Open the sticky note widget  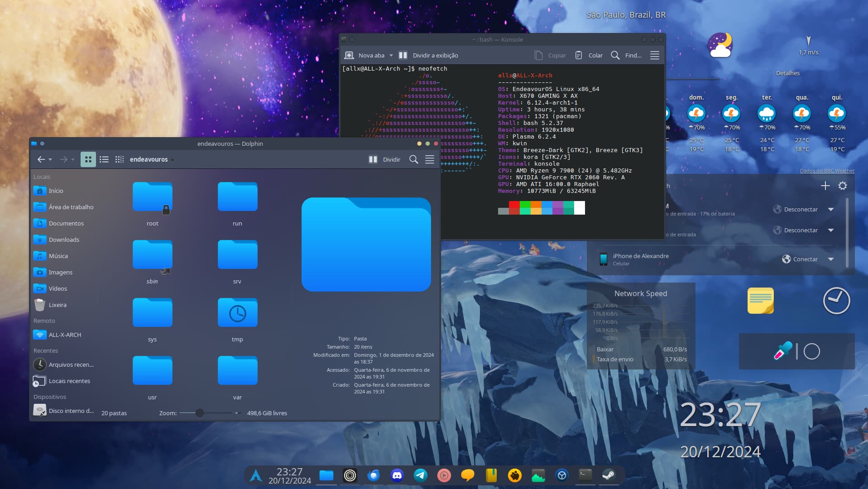760,301
